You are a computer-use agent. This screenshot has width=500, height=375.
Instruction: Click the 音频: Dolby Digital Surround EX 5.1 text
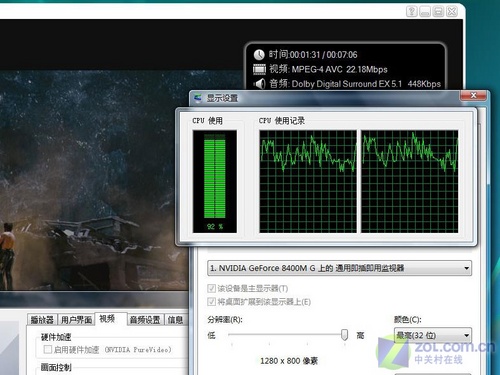336,84
